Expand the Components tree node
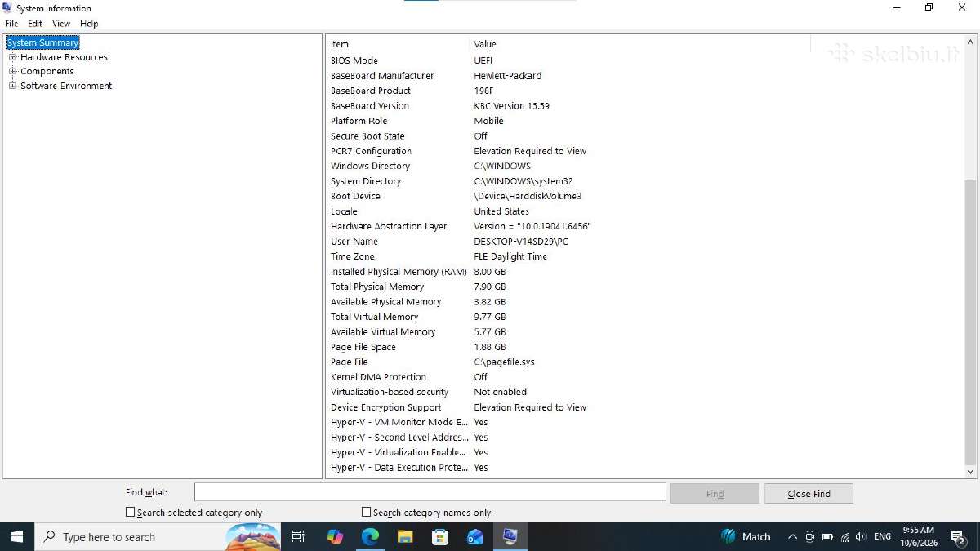 point(12,71)
